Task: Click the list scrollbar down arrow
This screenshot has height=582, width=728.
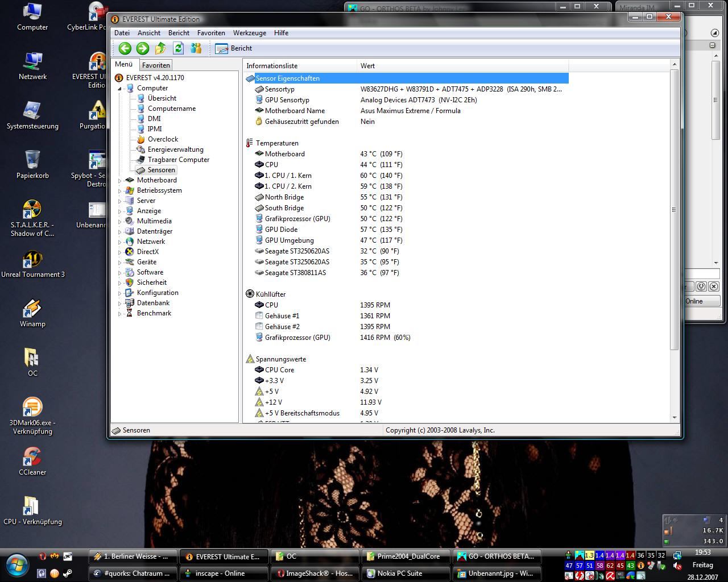Action: [675, 417]
